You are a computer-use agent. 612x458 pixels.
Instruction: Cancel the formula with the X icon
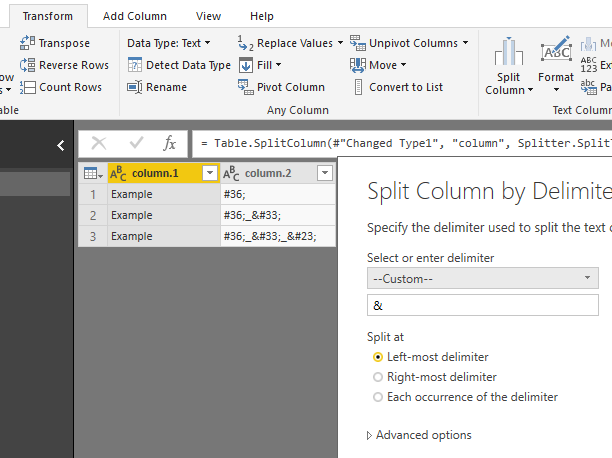pyautogui.click(x=99, y=143)
